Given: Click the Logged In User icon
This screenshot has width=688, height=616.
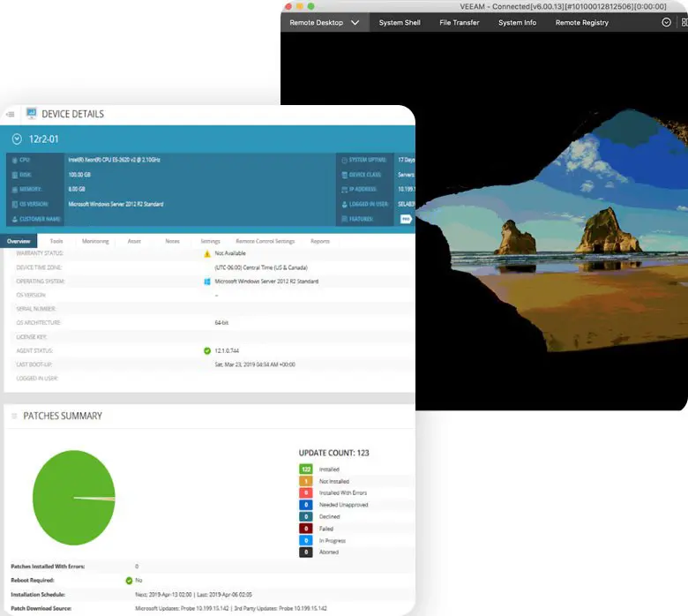Looking at the screenshot, I should 344,204.
